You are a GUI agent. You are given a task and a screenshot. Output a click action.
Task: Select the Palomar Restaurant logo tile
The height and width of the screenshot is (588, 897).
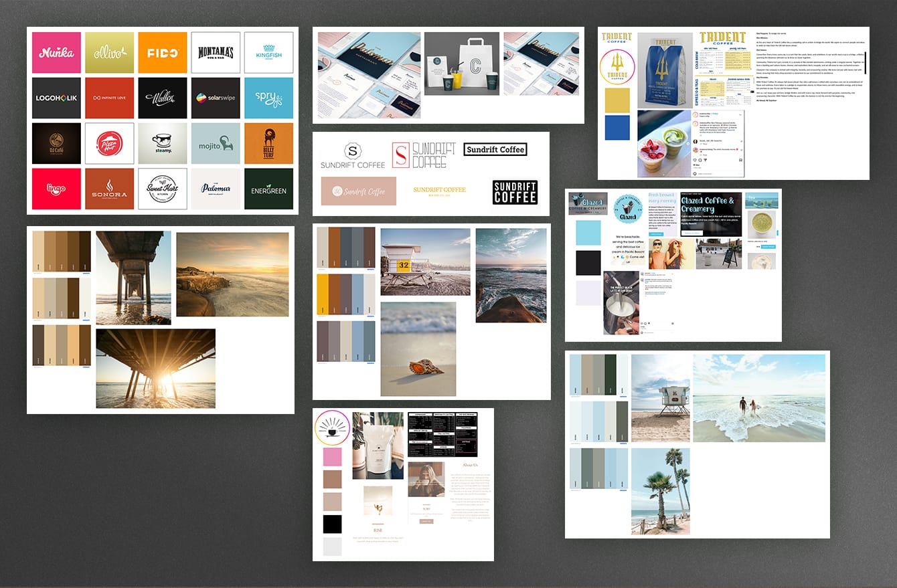click(x=216, y=189)
